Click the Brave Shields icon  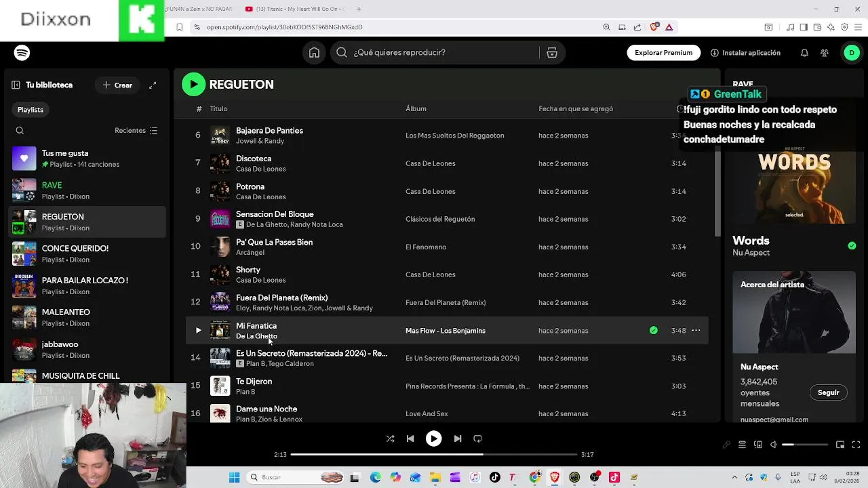pos(654,27)
